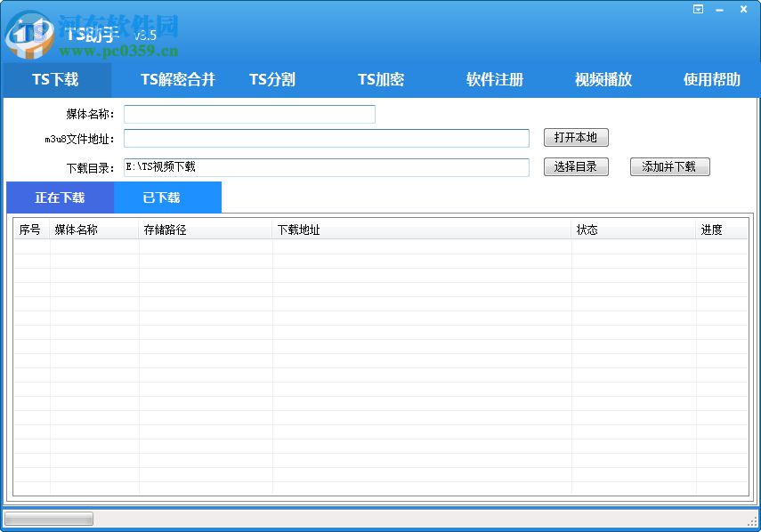Click the horizontal scrollbar at the bottom
This screenshot has width=761, height=532.
pos(49,518)
